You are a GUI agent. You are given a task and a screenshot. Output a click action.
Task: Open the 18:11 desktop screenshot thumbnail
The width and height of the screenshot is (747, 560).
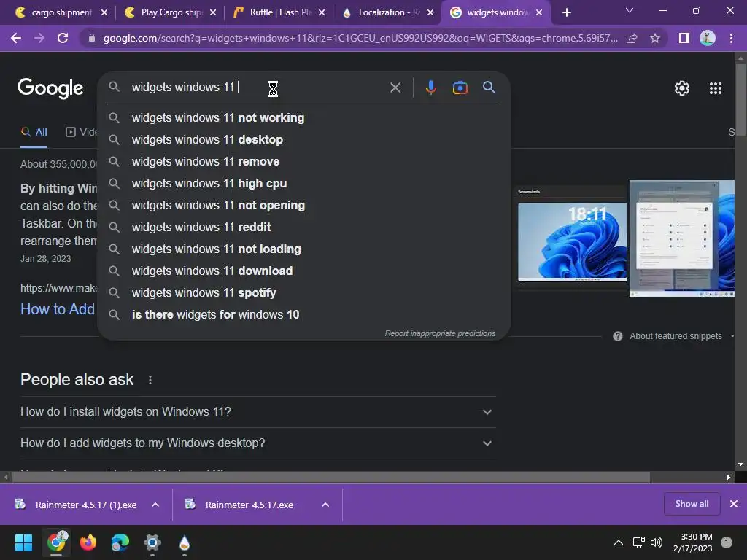(x=572, y=242)
